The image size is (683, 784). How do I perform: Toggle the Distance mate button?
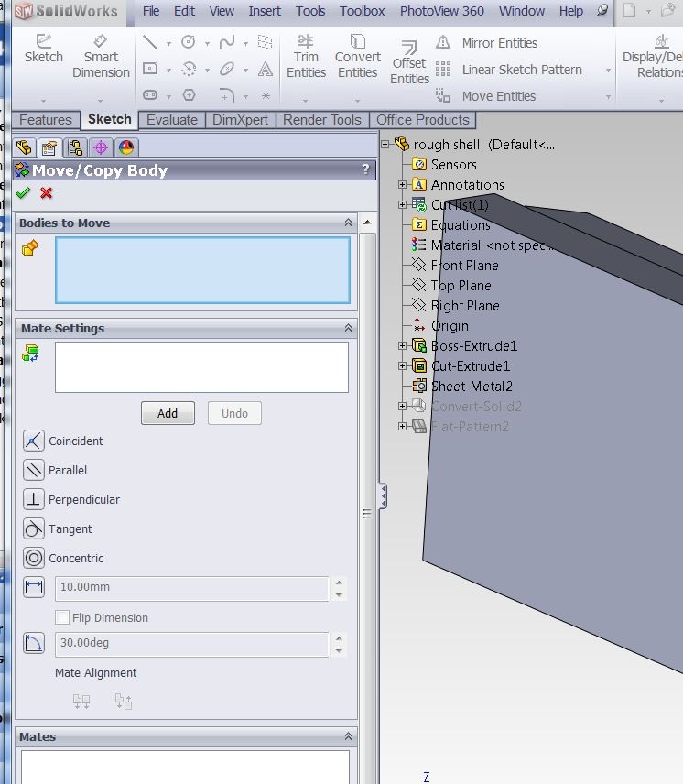(34, 587)
